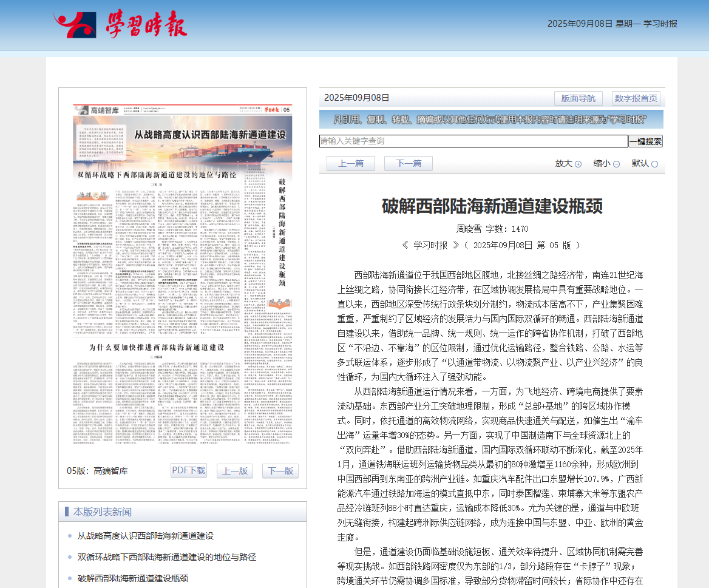Click the article title 破解西部陆海新通道建设瓶颈
Viewport: 709px width, 588px height.
[492, 206]
